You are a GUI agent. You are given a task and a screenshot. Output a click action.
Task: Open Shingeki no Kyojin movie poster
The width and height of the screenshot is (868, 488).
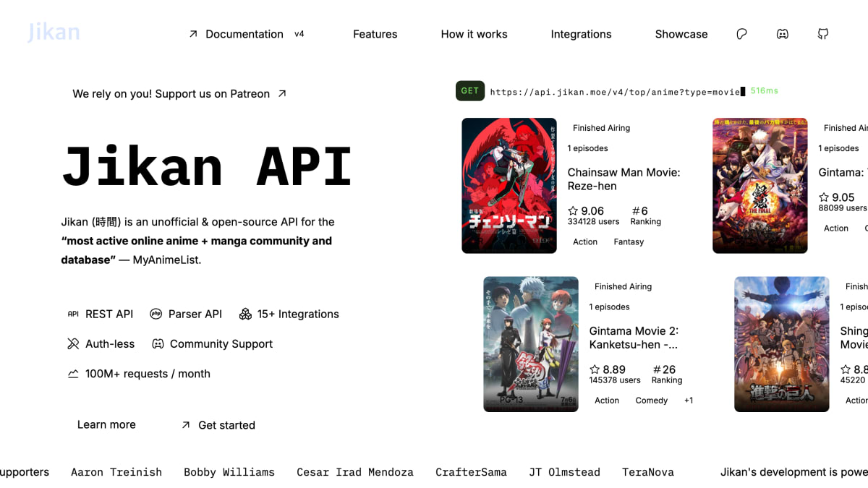tap(782, 344)
